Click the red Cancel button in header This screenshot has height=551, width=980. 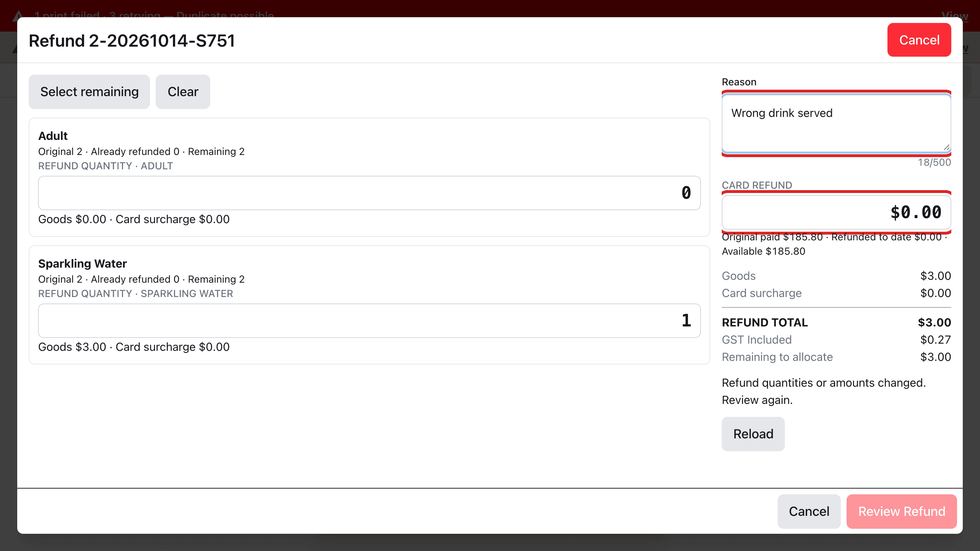click(x=919, y=40)
